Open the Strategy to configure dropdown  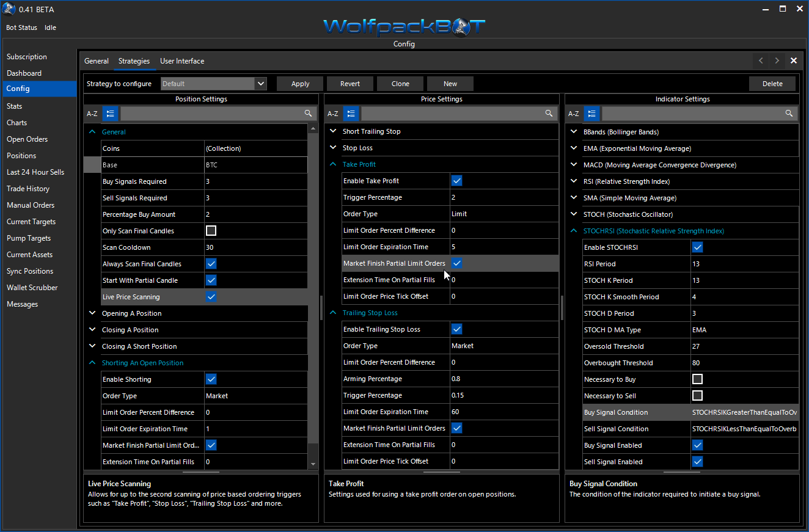coord(261,84)
